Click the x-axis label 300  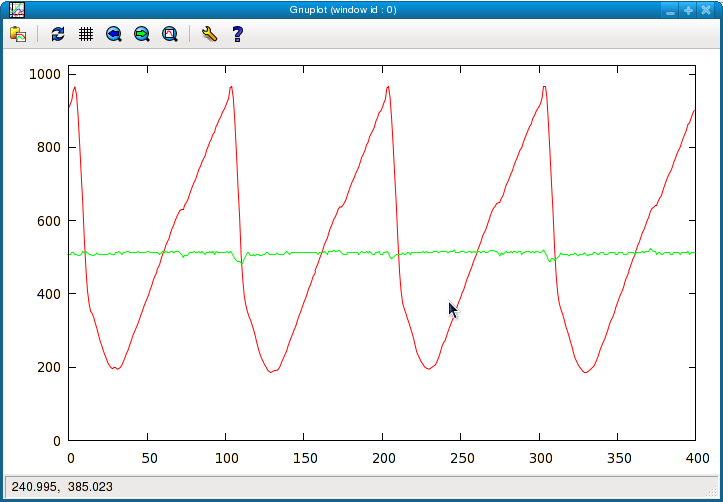click(540, 458)
